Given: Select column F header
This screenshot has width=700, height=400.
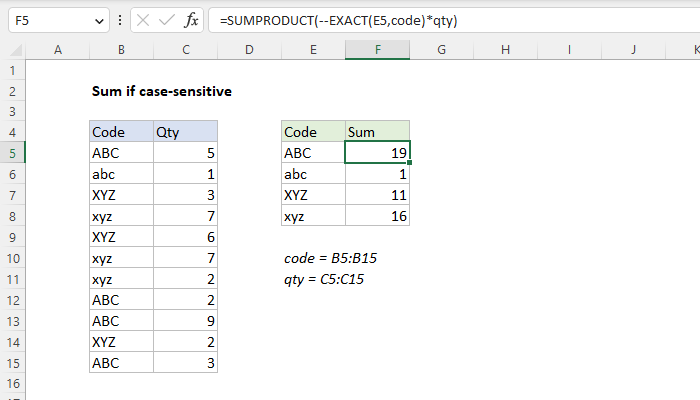Looking at the screenshot, I should click(x=377, y=49).
